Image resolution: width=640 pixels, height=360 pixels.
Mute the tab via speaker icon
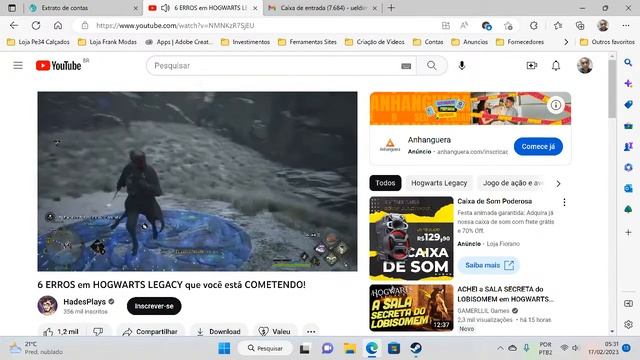165,8
